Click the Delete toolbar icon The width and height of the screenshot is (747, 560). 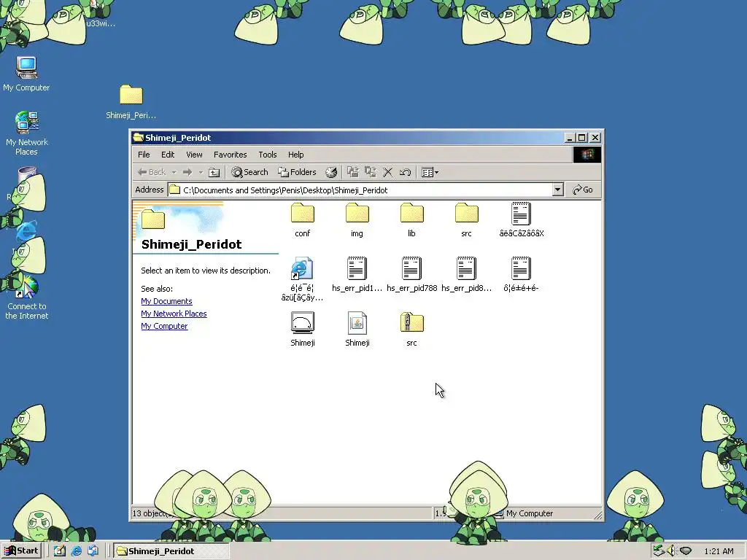coord(388,172)
